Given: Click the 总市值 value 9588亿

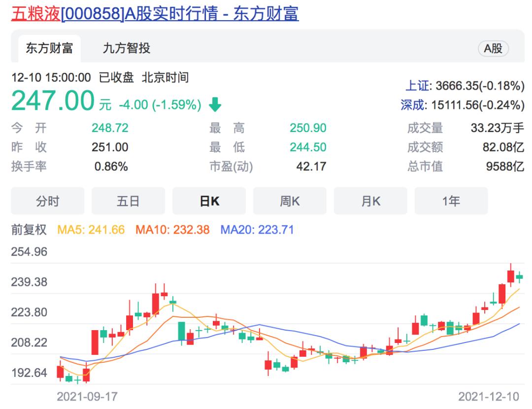Looking at the screenshot, I should coord(505,167).
